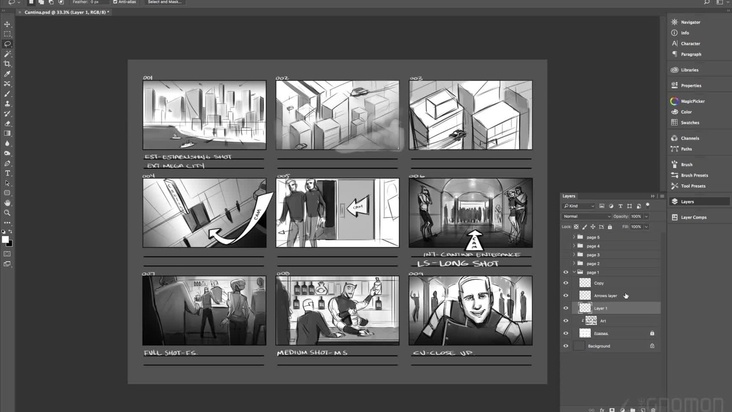
Task: Select the Eraser tool
Action: tap(7, 124)
